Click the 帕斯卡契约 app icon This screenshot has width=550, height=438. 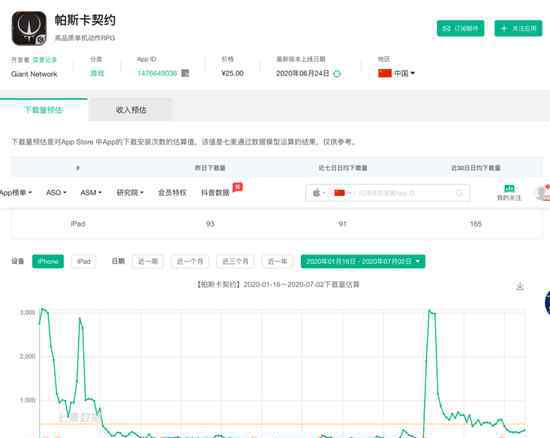coord(29,28)
